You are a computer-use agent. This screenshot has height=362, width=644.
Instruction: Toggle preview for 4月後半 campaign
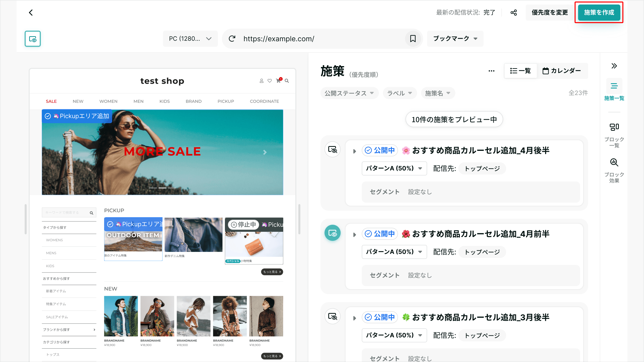pyautogui.click(x=333, y=150)
